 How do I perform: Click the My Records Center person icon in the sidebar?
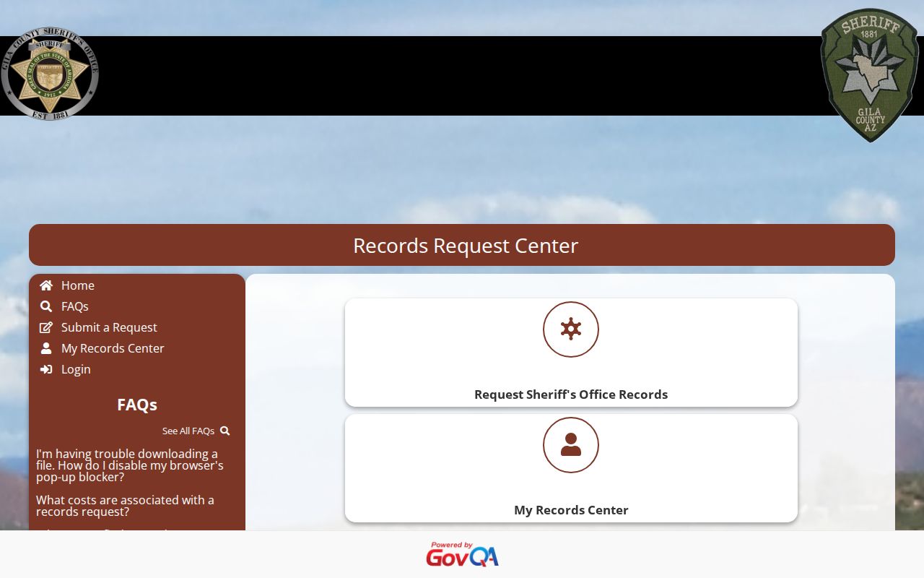46,348
